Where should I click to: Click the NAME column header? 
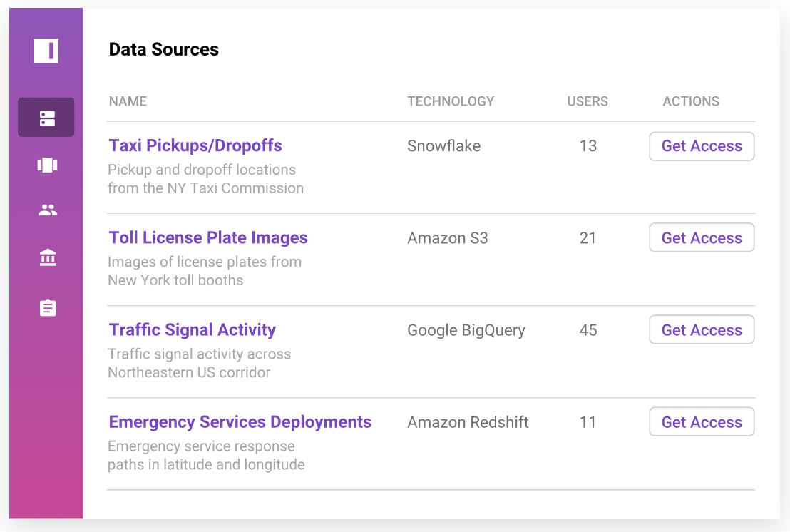pyautogui.click(x=128, y=101)
